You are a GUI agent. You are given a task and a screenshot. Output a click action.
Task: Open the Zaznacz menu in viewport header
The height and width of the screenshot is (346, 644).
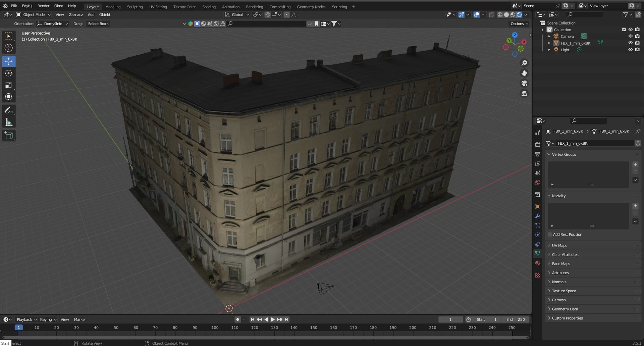(x=76, y=15)
